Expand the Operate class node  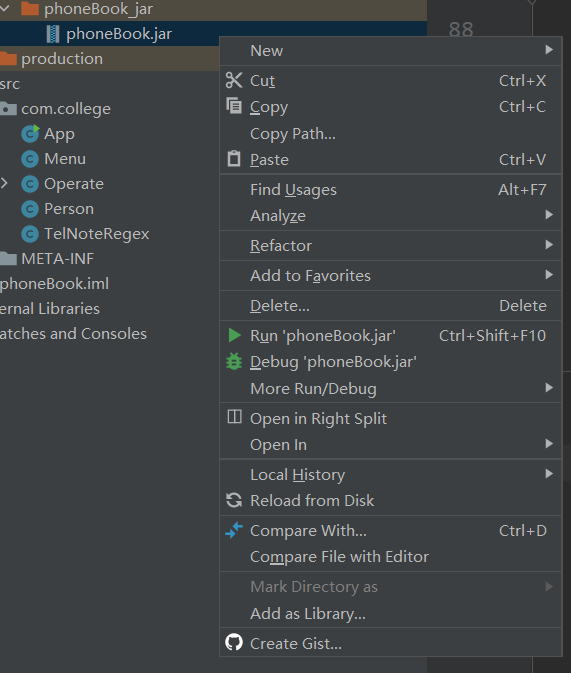[x=4, y=183]
